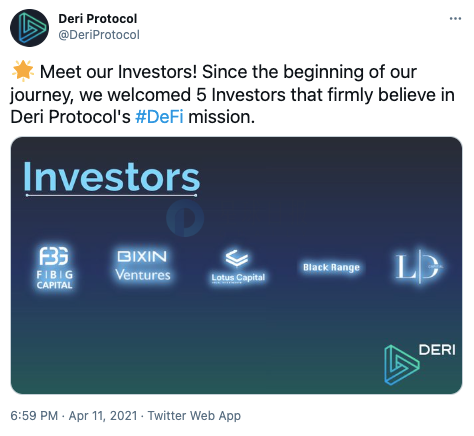Click the FBG Capital logo
This screenshot has height=436, width=474.
pyautogui.click(x=54, y=268)
